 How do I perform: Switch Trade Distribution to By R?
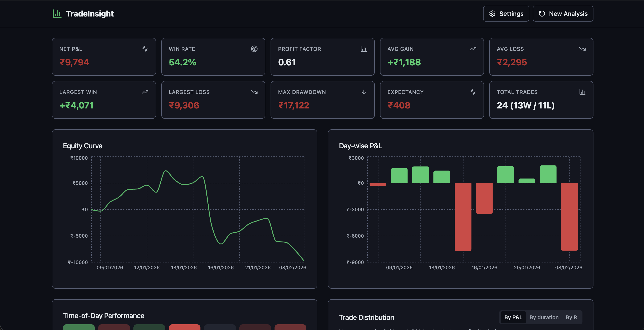(571, 317)
